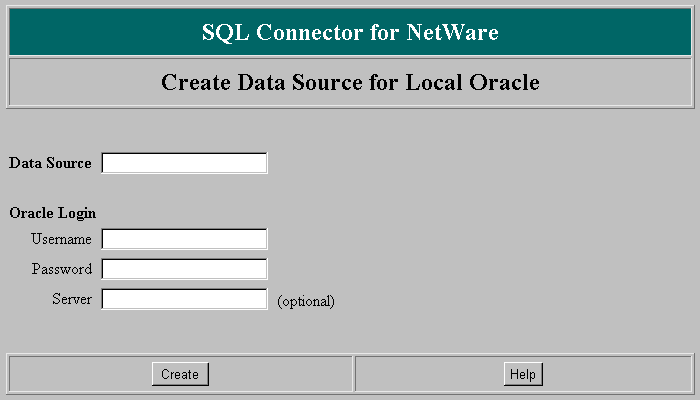
Task: Click the optional Server input field
Action: (184, 299)
